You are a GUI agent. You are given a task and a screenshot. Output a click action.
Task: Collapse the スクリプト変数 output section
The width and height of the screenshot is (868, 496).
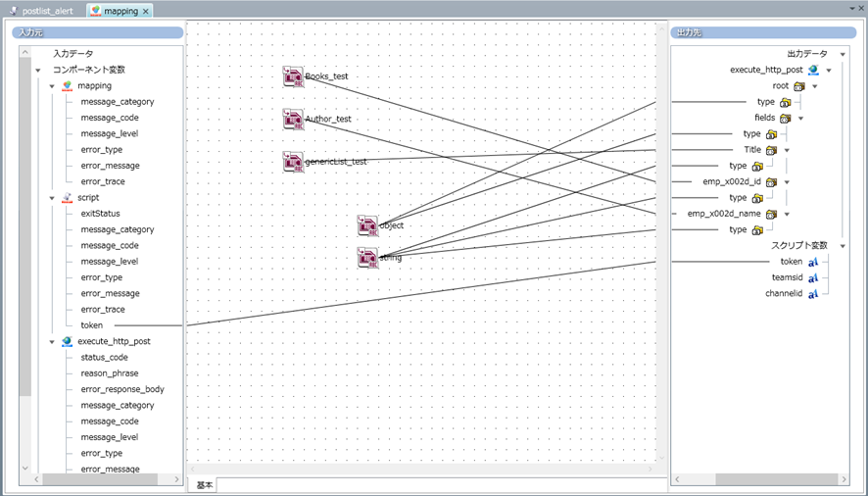(x=843, y=246)
